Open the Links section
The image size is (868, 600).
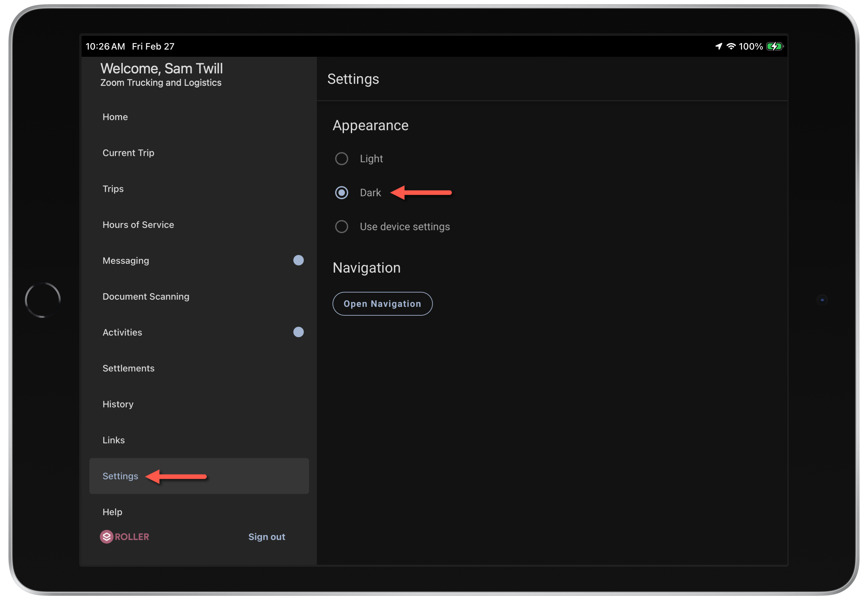pos(113,440)
